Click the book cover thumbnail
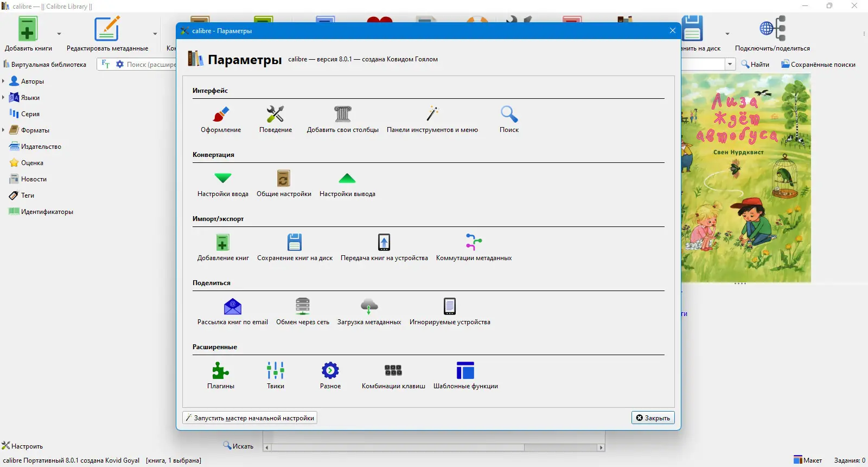This screenshot has height=467, width=868. (746, 178)
